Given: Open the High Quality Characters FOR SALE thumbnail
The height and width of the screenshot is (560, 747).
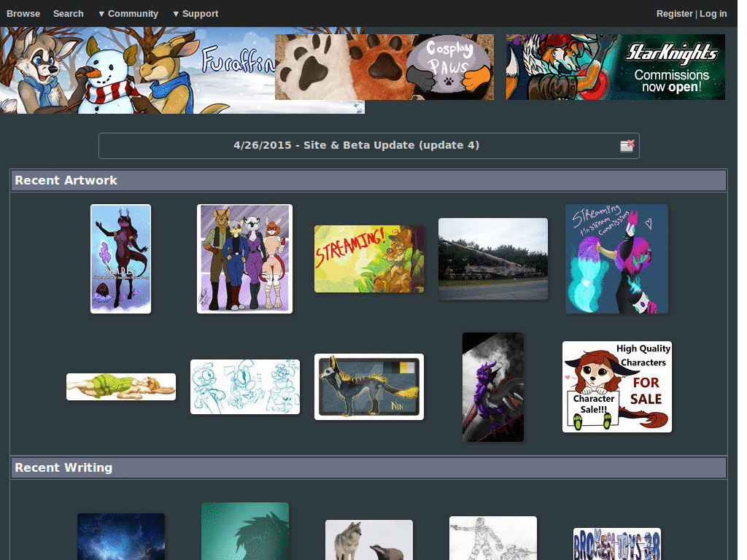Looking at the screenshot, I should [x=616, y=386].
